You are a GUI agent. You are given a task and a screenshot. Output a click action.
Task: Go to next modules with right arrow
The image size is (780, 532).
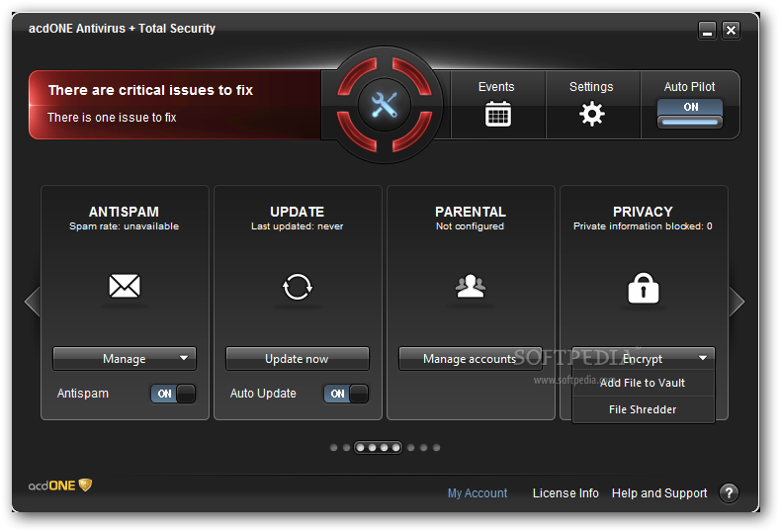click(x=737, y=301)
